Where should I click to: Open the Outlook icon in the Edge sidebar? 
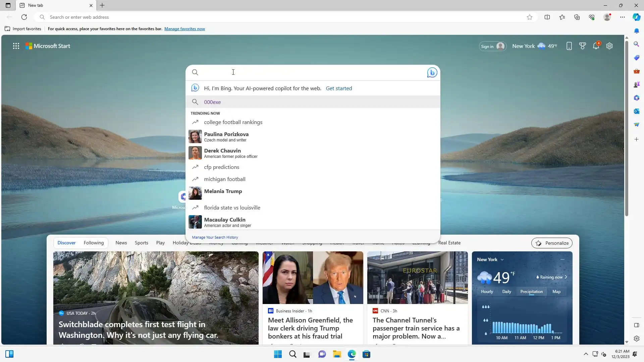[x=636, y=111]
